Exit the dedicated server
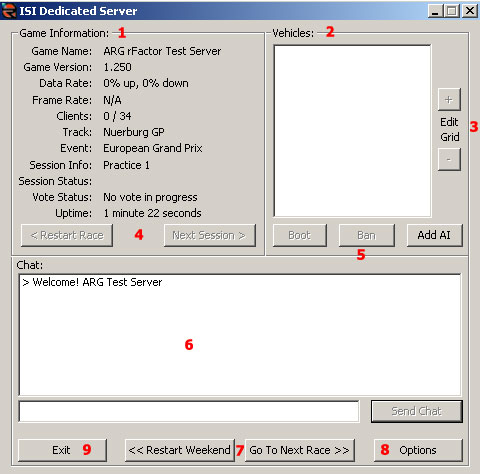The height and width of the screenshot is (474, 480). 62,450
